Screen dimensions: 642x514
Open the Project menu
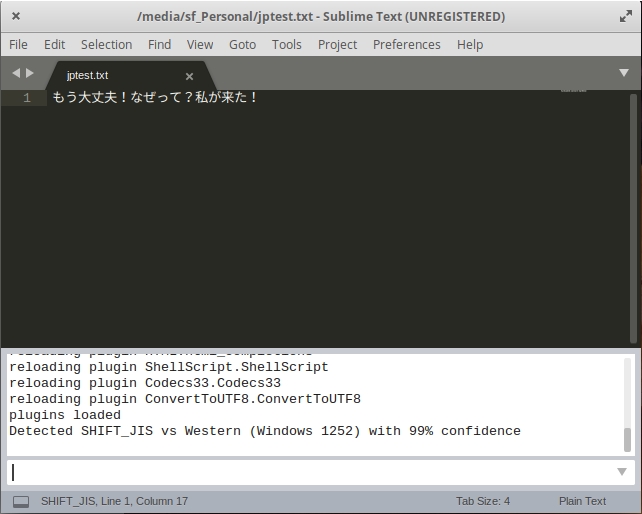click(x=337, y=44)
